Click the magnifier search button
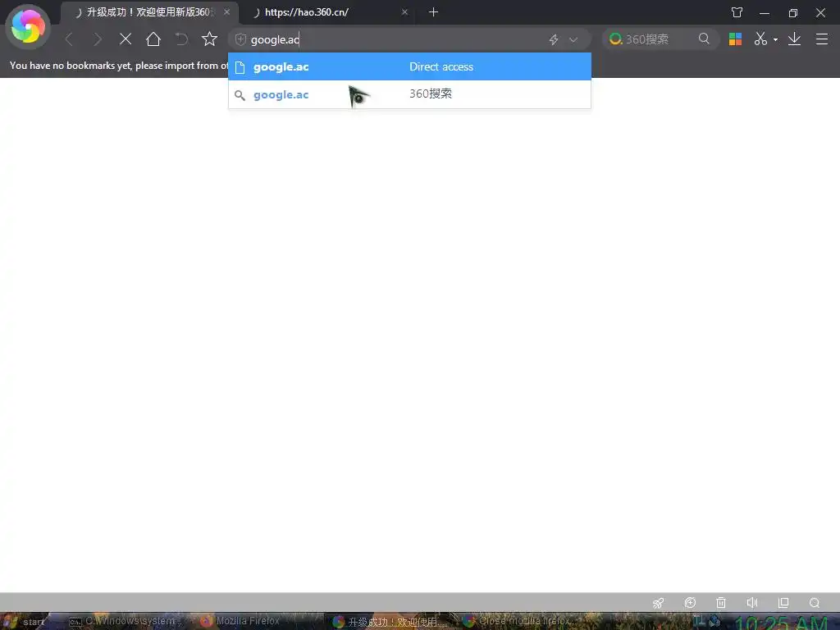This screenshot has height=630, width=840. pos(704,39)
